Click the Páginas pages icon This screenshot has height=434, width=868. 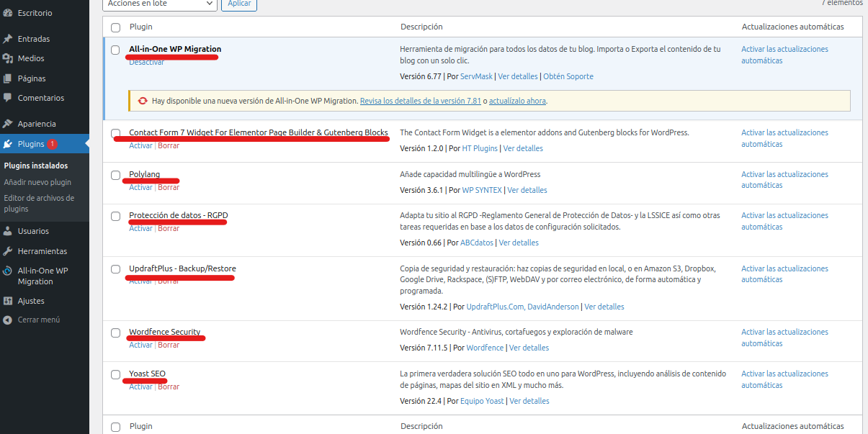8,78
